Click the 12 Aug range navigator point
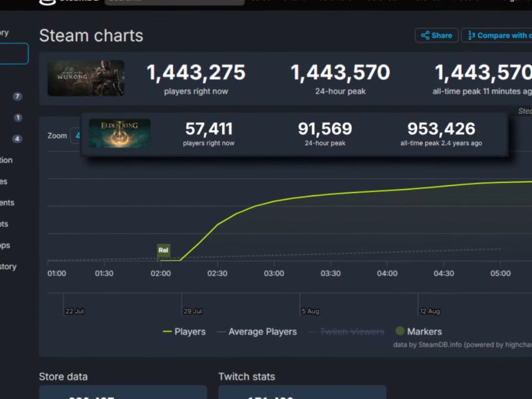Viewport: 532px width, 399px height. pos(430,311)
